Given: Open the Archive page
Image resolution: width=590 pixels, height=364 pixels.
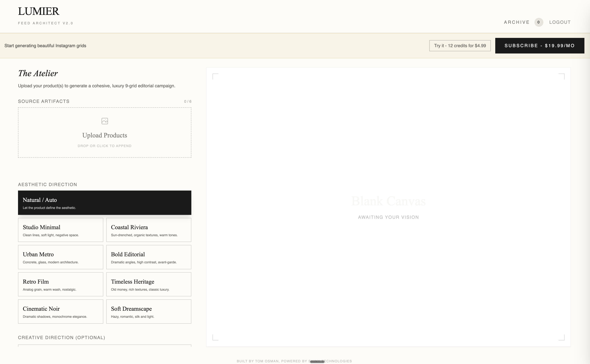Looking at the screenshot, I should (517, 22).
